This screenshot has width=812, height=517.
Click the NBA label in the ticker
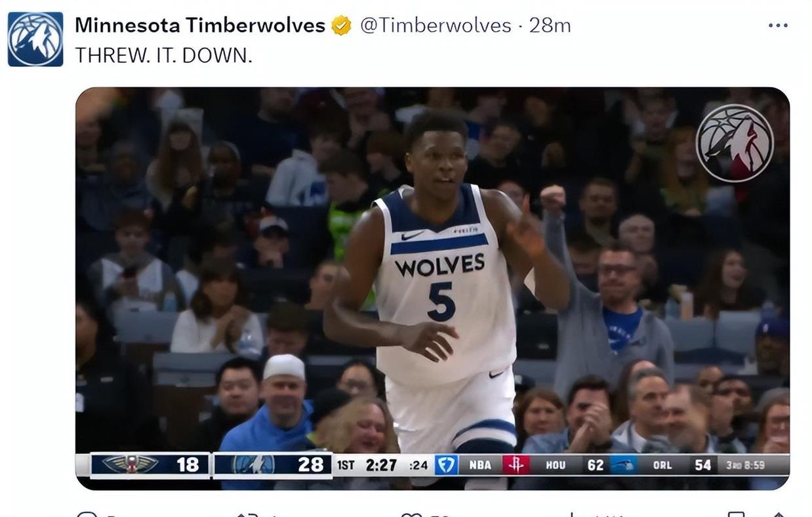click(480, 465)
